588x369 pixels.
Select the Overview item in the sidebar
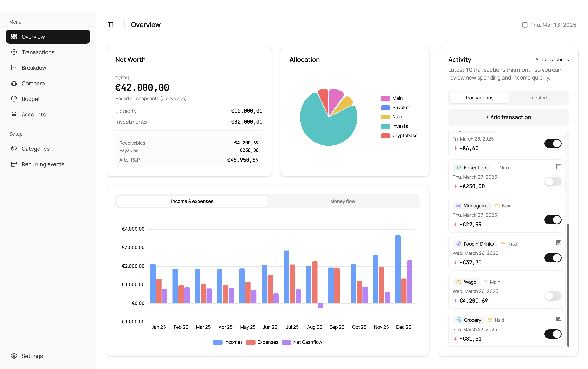click(x=48, y=37)
